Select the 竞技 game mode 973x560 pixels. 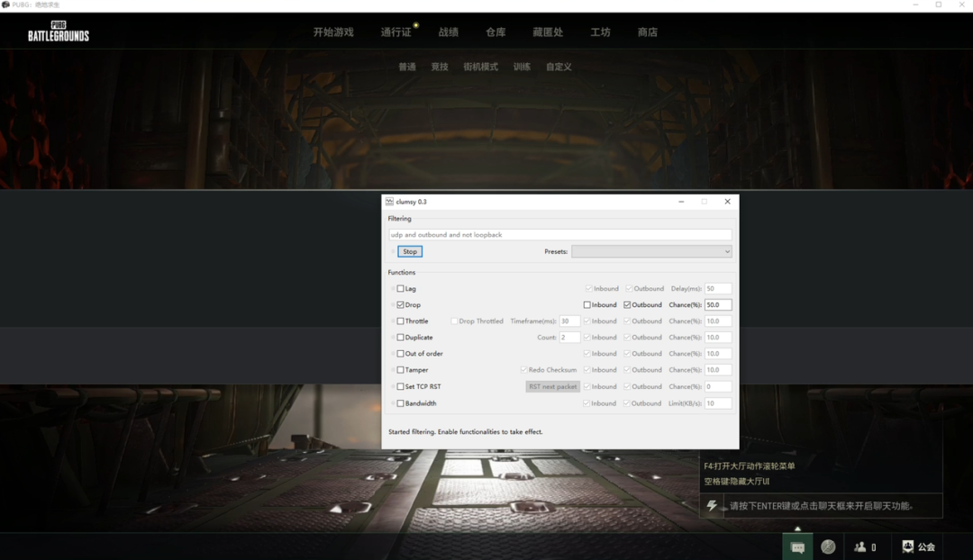tap(440, 67)
